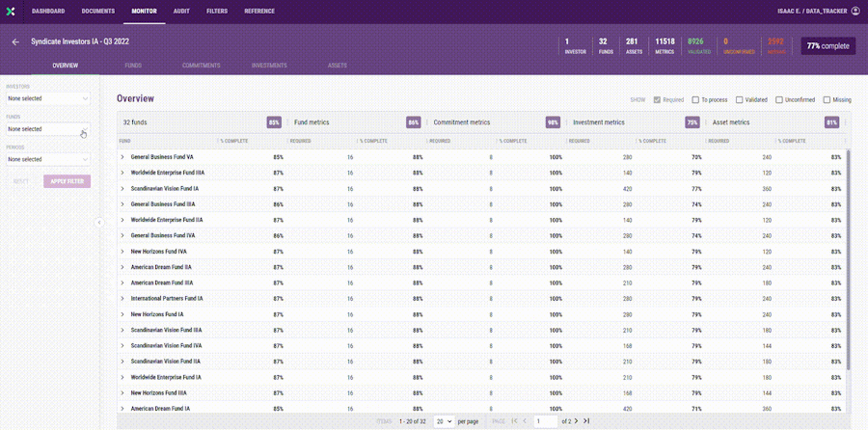This screenshot has width=868, height=430.
Task: Select American Dream Fund IA name
Action: (160, 409)
